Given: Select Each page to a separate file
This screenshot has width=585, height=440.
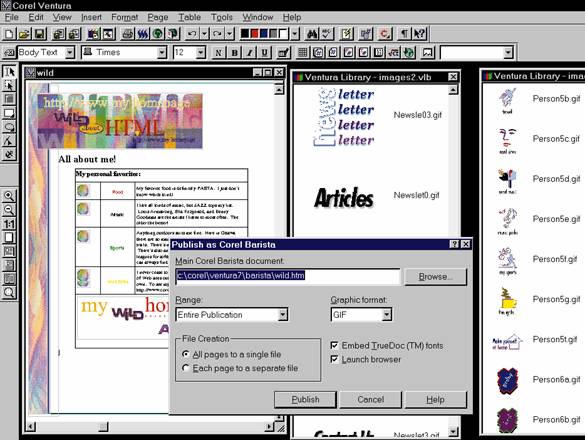Looking at the screenshot, I should (240, 368).
